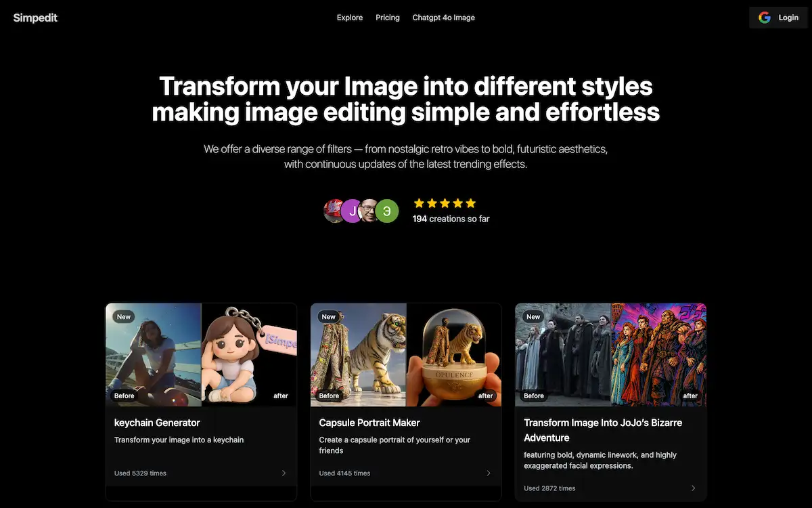This screenshot has height=508, width=812.
Task: Click the bold dynamic linework description
Action: [x=600, y=460]
